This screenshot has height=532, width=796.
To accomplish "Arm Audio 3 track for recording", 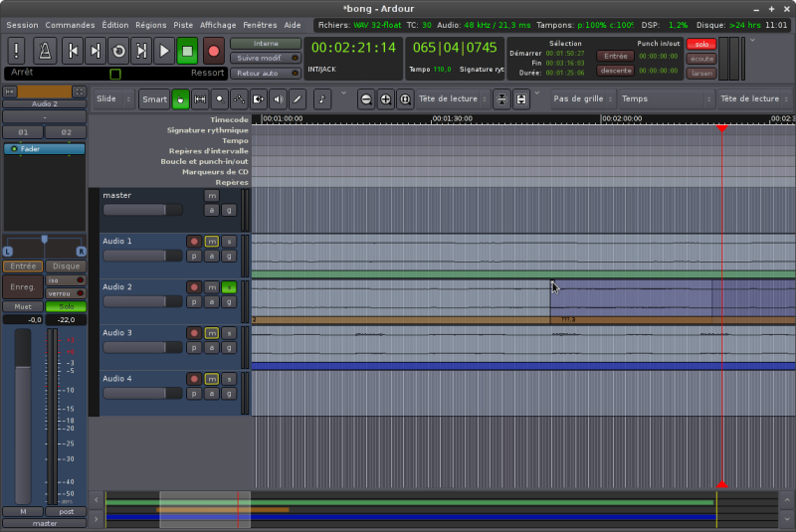I will (x=194, y=333).
